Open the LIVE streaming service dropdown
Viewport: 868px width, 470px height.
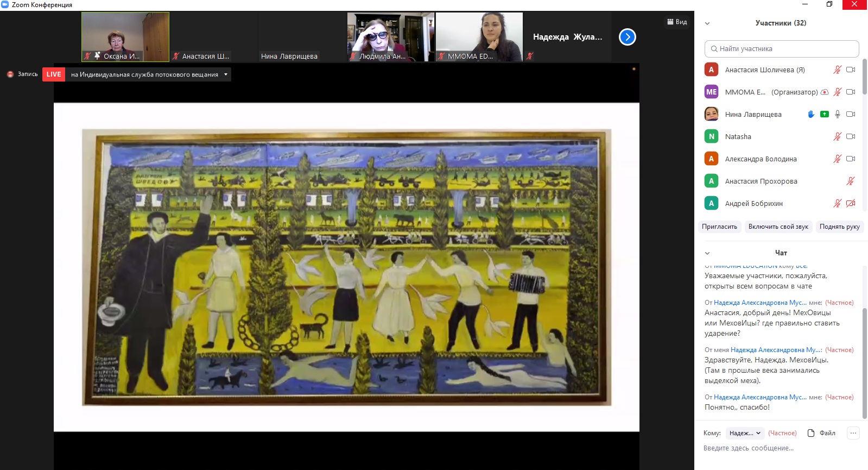click(225, 74)
